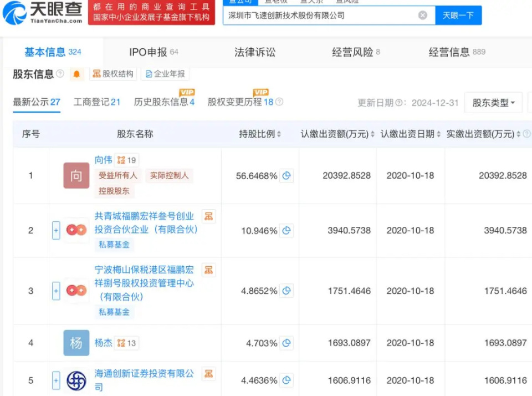Toggle sorting on 认缴出资额(万元) column

[374, 134]
